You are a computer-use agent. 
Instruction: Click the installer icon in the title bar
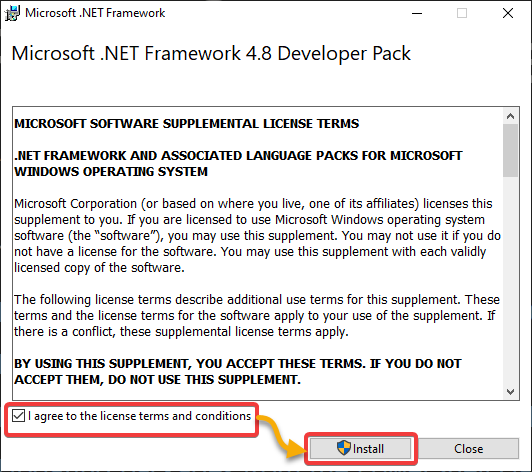click(x=12, y=13)
